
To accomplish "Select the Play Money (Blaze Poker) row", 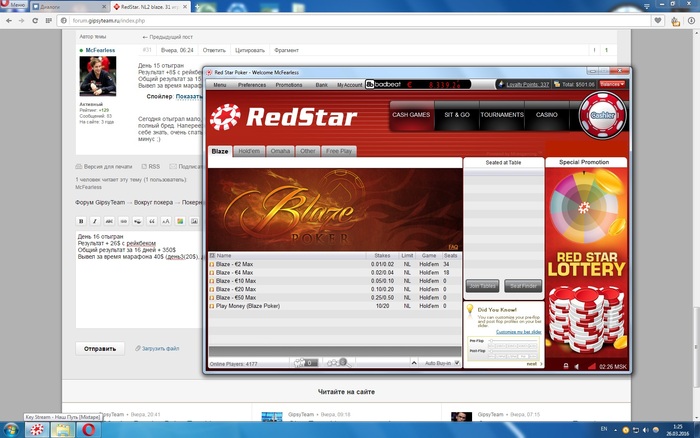I will click(335, 306).
